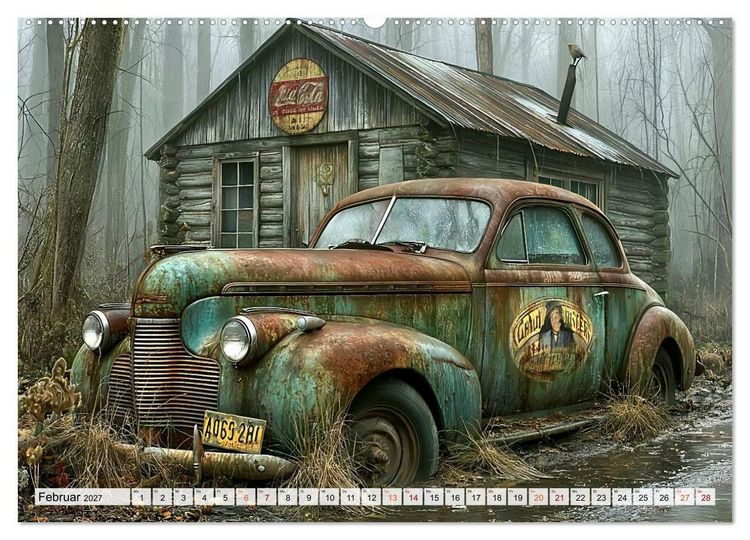Choose day 9 in the calendar strip

pos(309,497)
